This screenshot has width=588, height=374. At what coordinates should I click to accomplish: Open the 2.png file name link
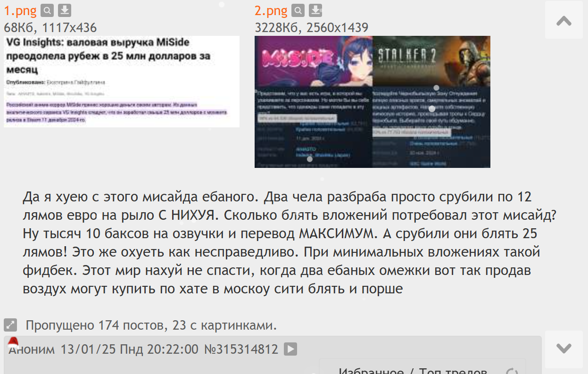(271, 11)
